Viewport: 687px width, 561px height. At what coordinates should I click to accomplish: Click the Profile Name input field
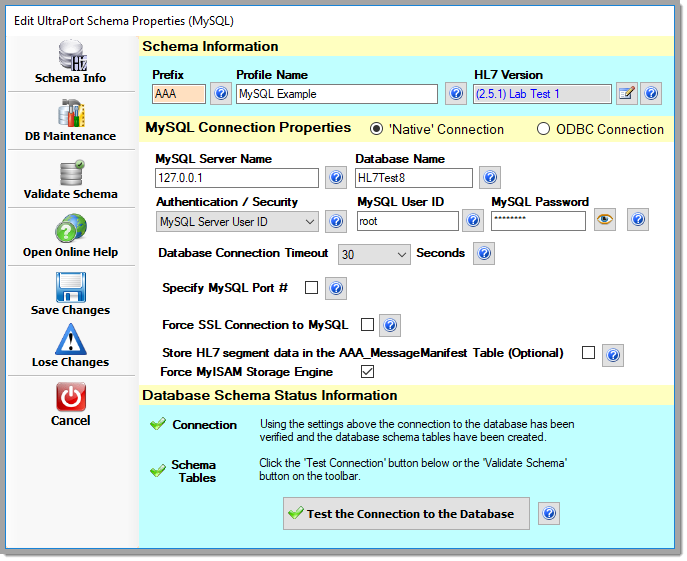337,94
